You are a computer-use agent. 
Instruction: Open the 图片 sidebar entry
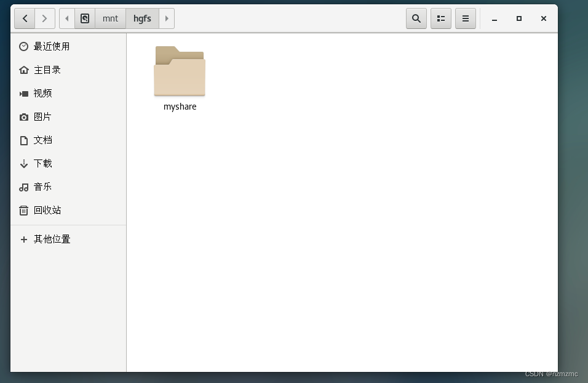point(68,117)
